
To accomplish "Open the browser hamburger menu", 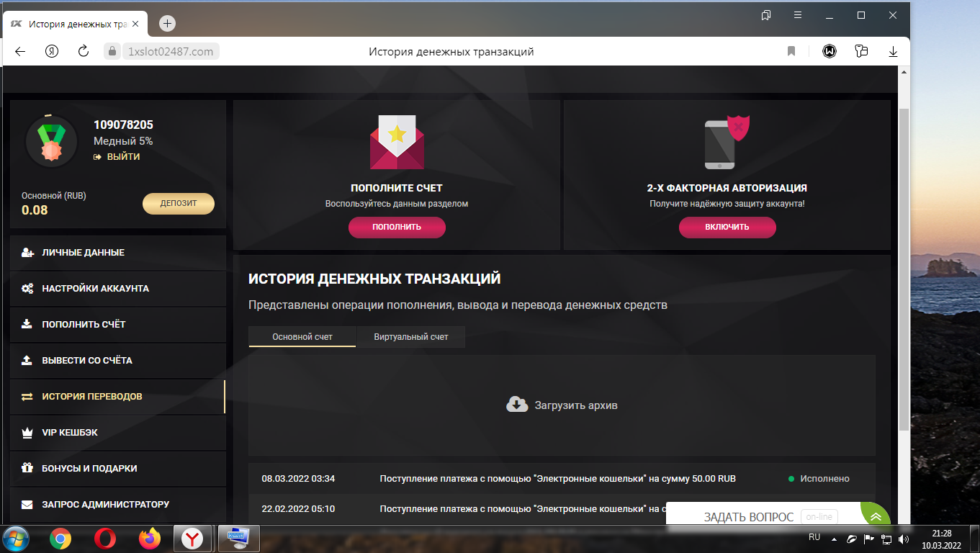I will (798, 15).
